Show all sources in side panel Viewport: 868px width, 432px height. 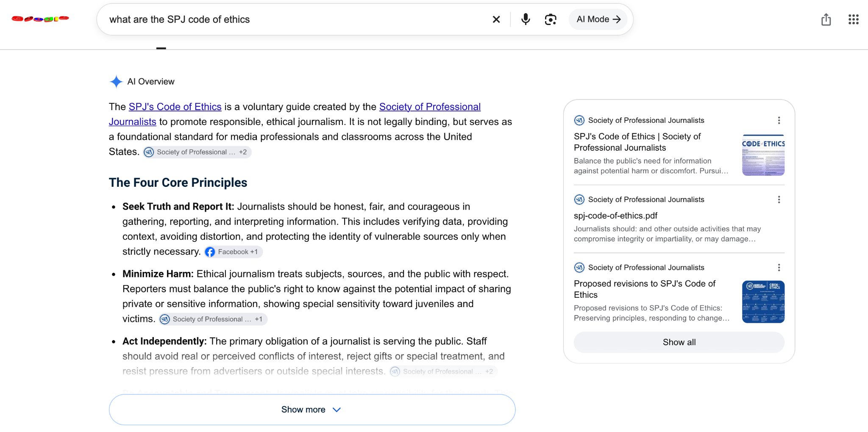click(x=679, y=342)
